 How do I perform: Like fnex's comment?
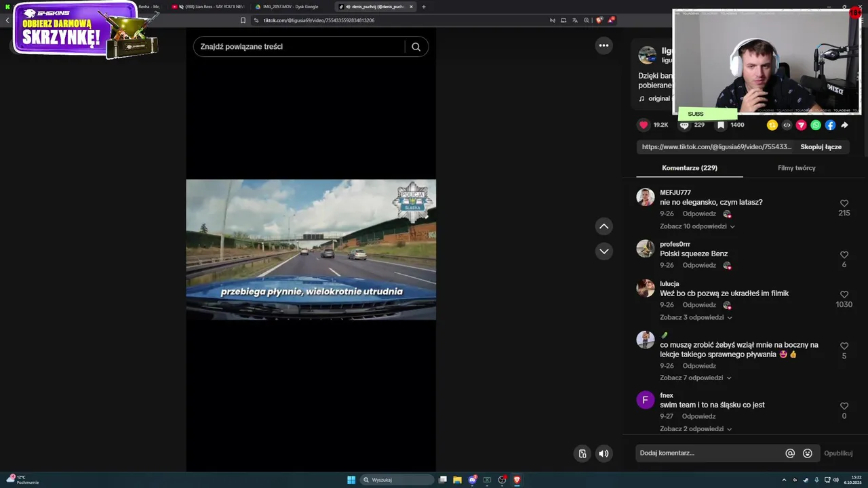point(844,406)
